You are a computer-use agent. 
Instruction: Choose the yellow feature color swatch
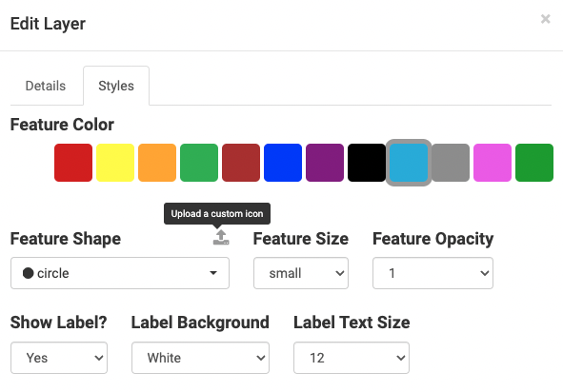pos(115,163)
